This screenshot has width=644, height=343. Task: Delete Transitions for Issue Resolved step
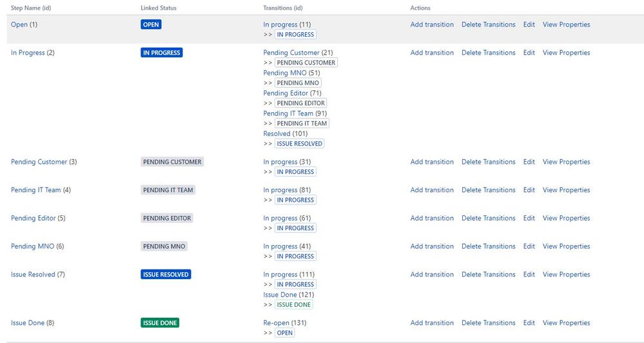click(489, 275)
